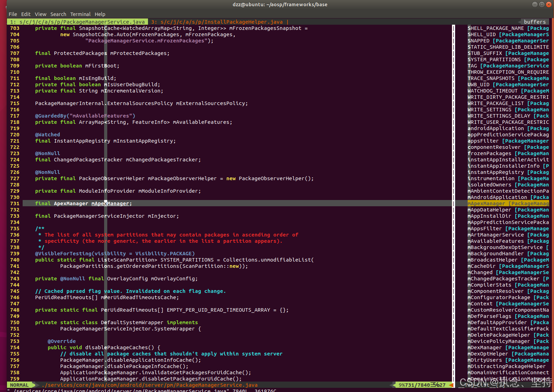The height and width of the screenshot is (392, 554).
Task: Open the Terminal menu
Action: [x=80, y=14]
